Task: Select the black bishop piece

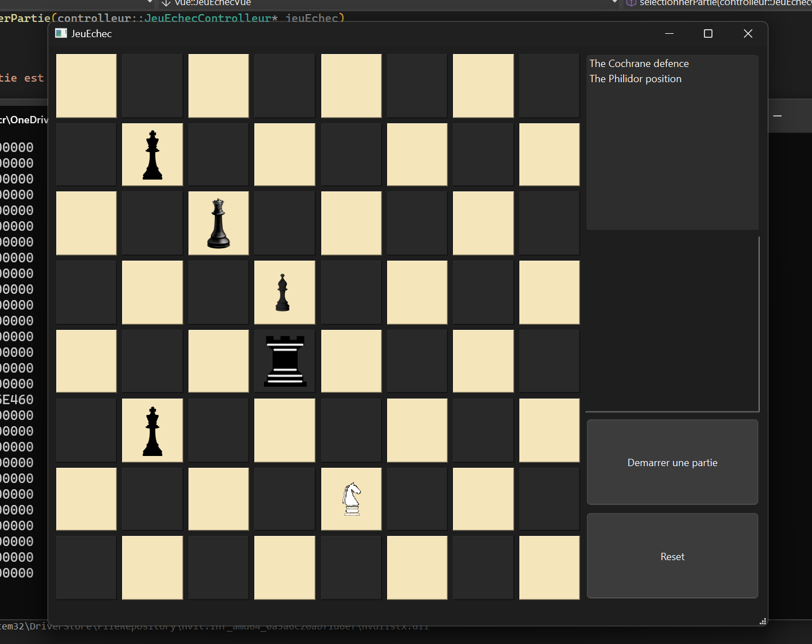Action: [284, 292]
